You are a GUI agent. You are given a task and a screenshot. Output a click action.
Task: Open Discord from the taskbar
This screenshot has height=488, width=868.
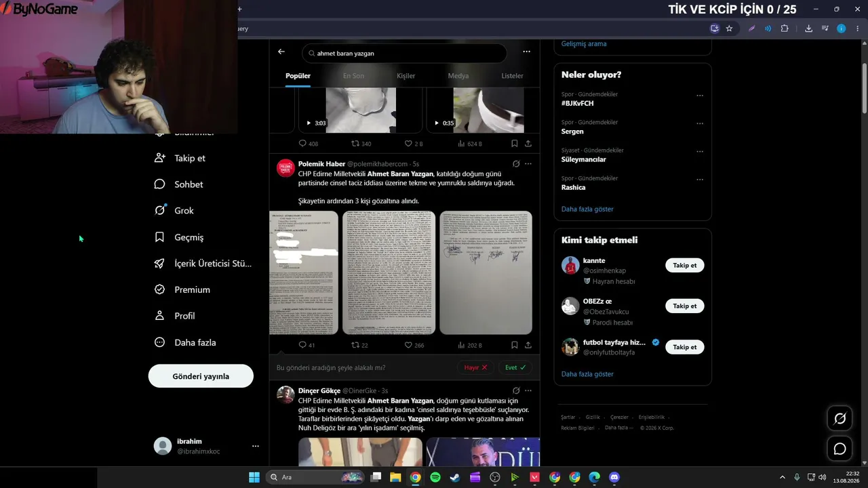tap(614, 477)
